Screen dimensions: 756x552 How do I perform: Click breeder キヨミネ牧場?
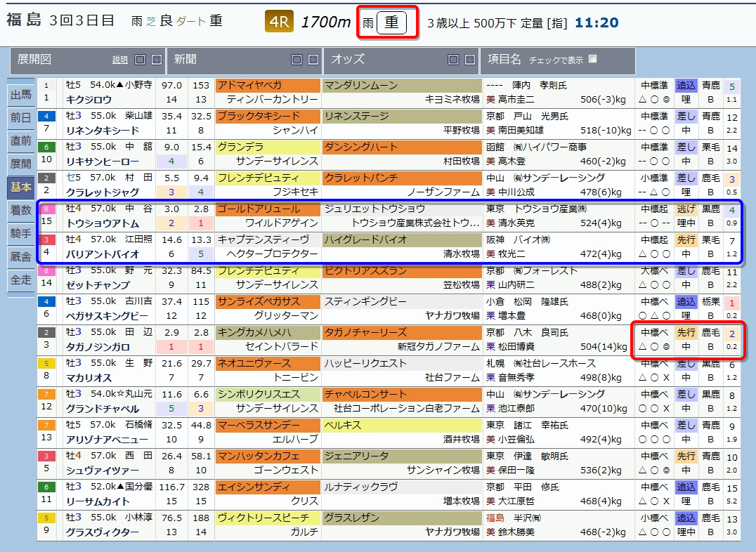[x=452, y=99]
